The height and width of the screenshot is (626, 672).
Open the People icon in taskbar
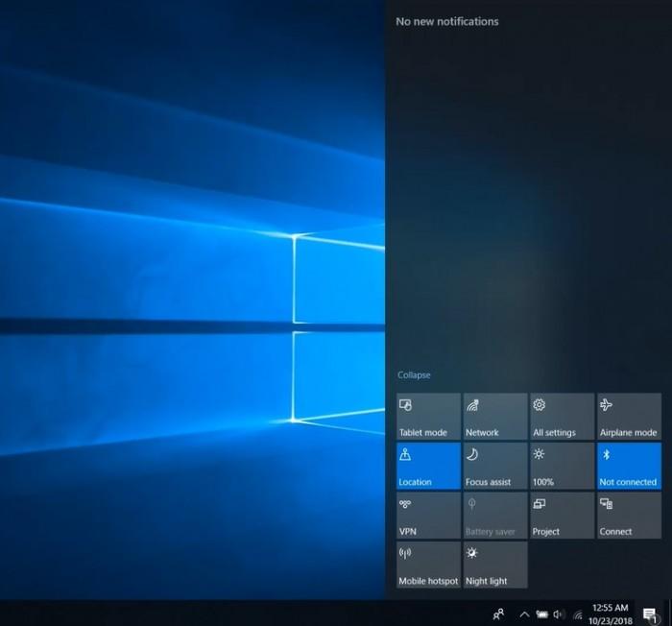click(498, 614)
